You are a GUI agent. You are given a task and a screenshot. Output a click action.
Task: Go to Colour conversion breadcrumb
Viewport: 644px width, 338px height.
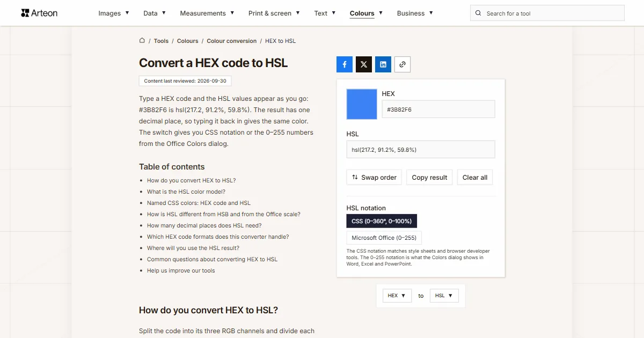pos(232,41)
